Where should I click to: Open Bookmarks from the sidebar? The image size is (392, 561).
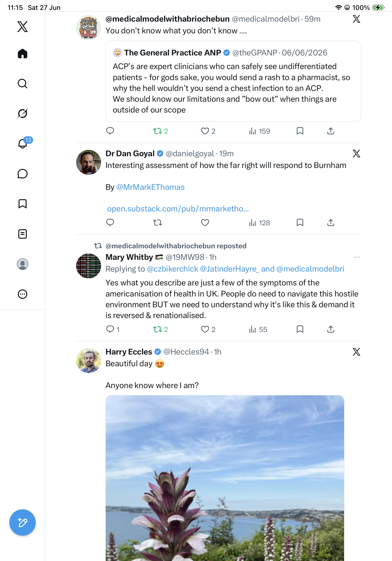tap(23, 204)
